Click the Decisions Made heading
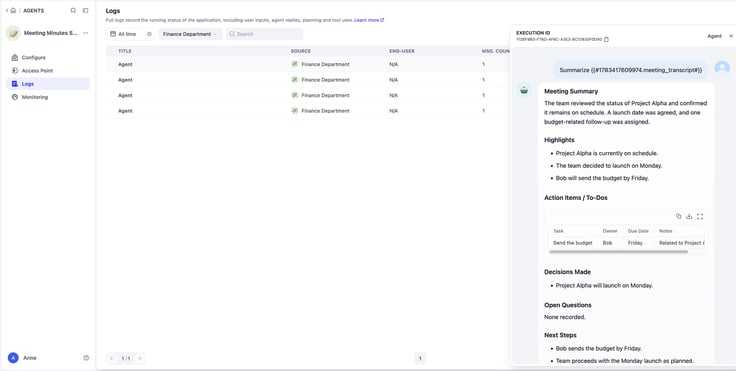 tap(567, 272)
